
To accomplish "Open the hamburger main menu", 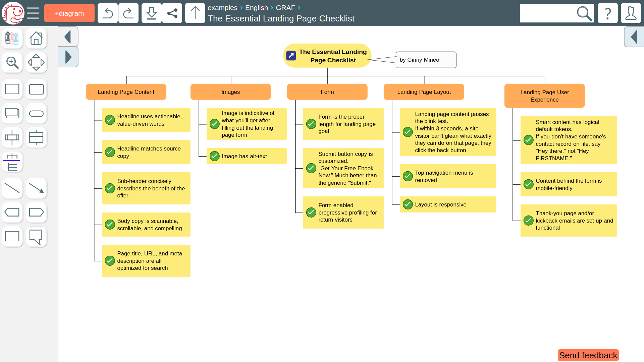I will 33,13.
